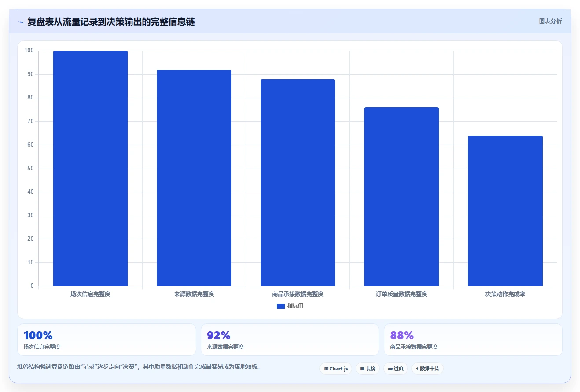This screenshot has width=580, height=392.
Task: Click the icon inside the Chart.js pill
Action: 326,369
